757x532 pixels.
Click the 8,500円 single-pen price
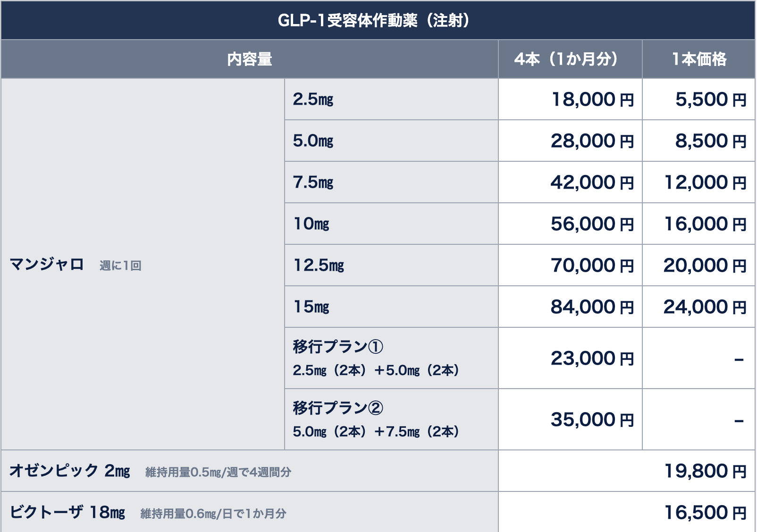[710, 141]
